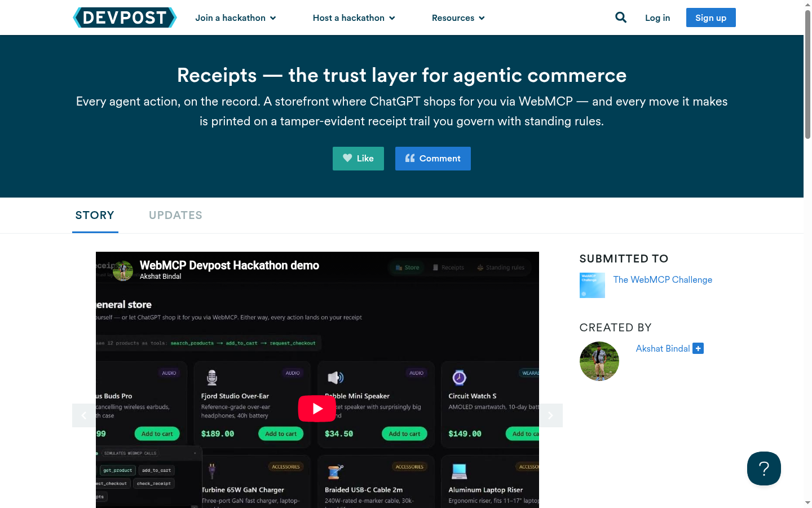
Task: Play the YouTube demo video
Action: point(317,409)
